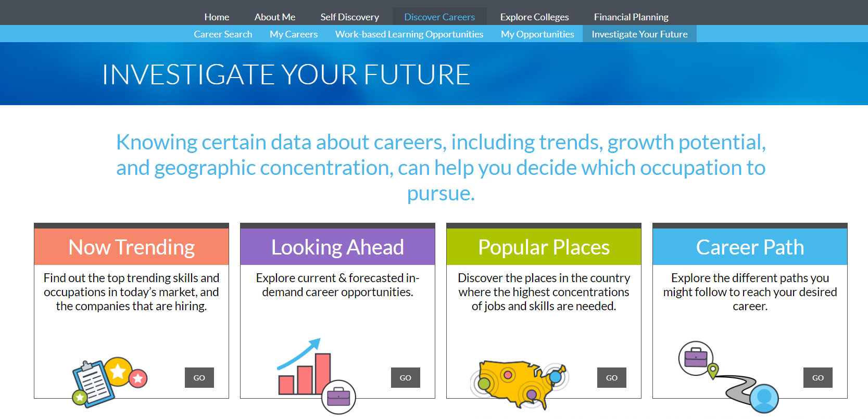Open the Explore Colleges section
The height and width of the screenshot is (419, 868).
[534, 17]
